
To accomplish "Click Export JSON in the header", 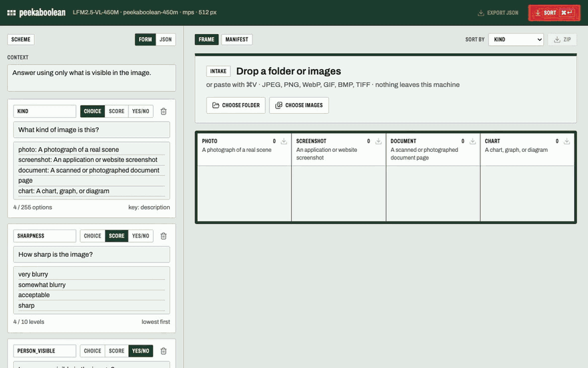I will pos(498,13).
